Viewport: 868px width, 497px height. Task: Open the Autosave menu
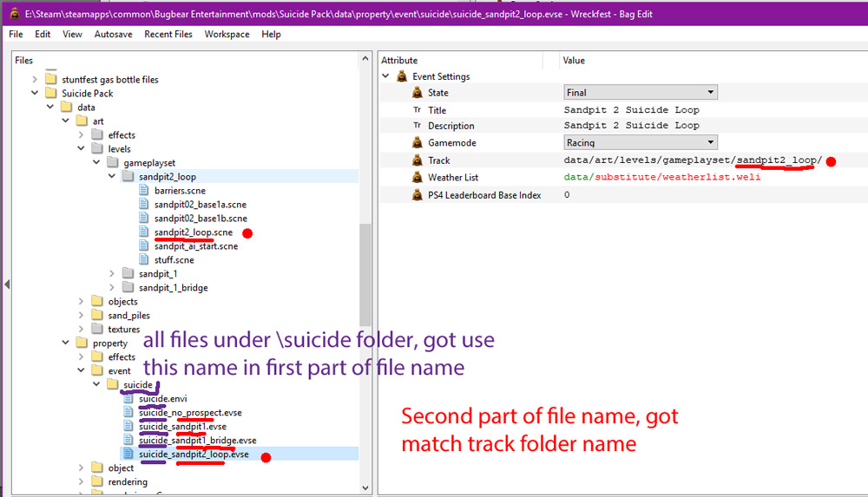click(113, 35)
